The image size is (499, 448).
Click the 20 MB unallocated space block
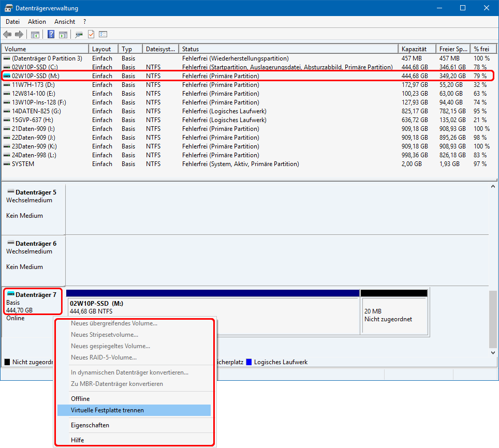click(x=394, y=315)
